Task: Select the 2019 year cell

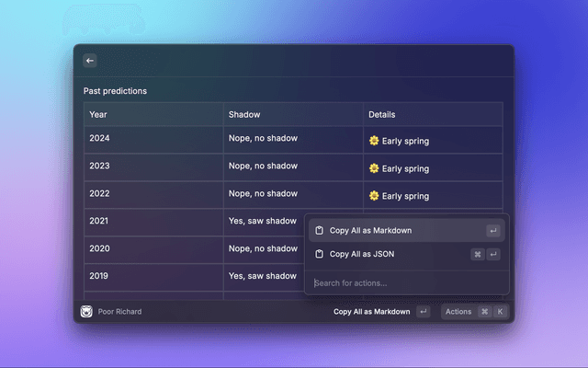Action: [99, 275]
